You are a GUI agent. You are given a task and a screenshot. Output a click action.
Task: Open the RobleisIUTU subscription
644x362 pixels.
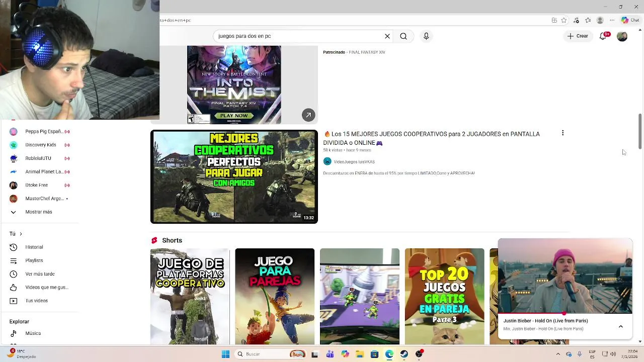tap(39, 158)
